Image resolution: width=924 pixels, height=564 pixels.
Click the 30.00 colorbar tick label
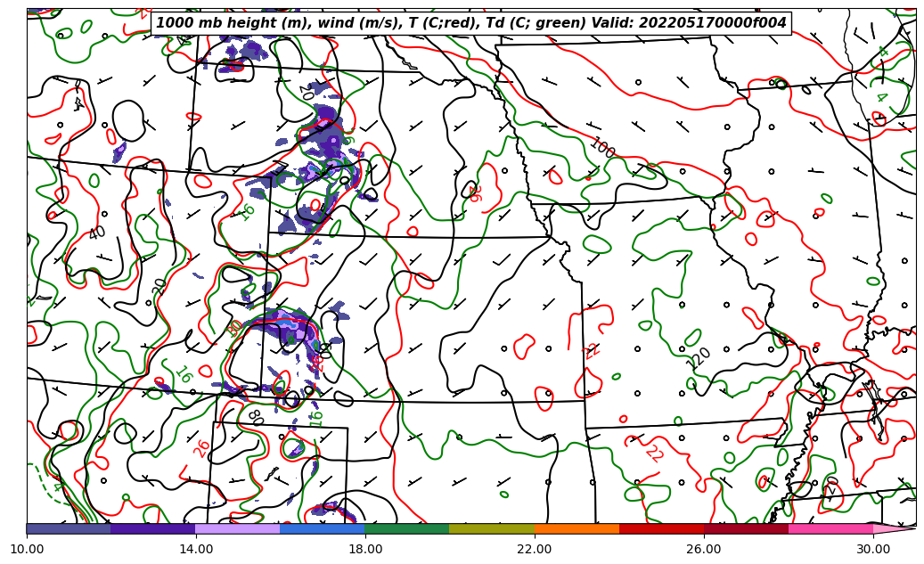[x=873, y=549]
